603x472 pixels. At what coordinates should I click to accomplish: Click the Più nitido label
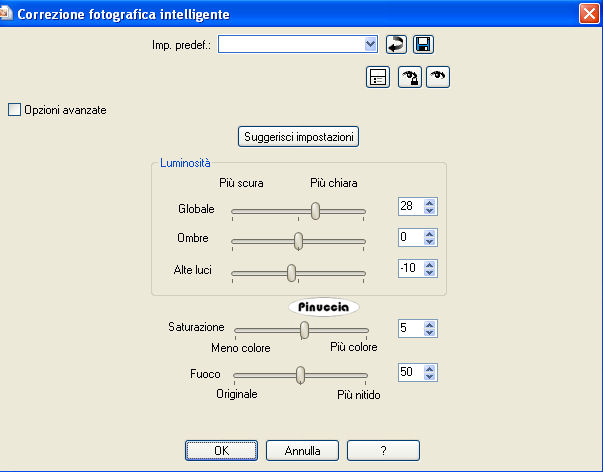pos(358,395)
